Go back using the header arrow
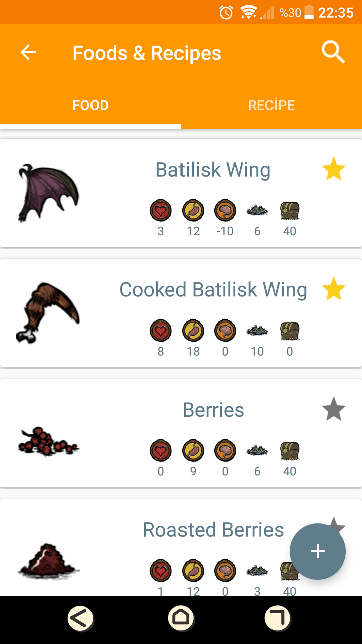The image size is (362, 644). point(29,52)
